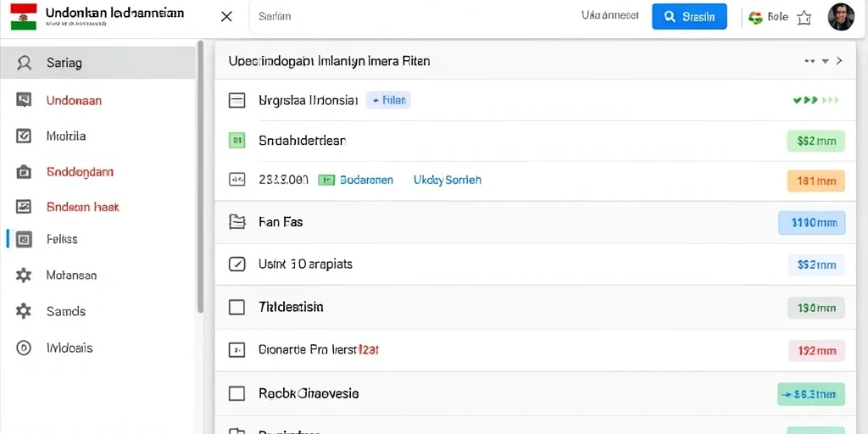Click the 23.3.00n value

[283, 180]
